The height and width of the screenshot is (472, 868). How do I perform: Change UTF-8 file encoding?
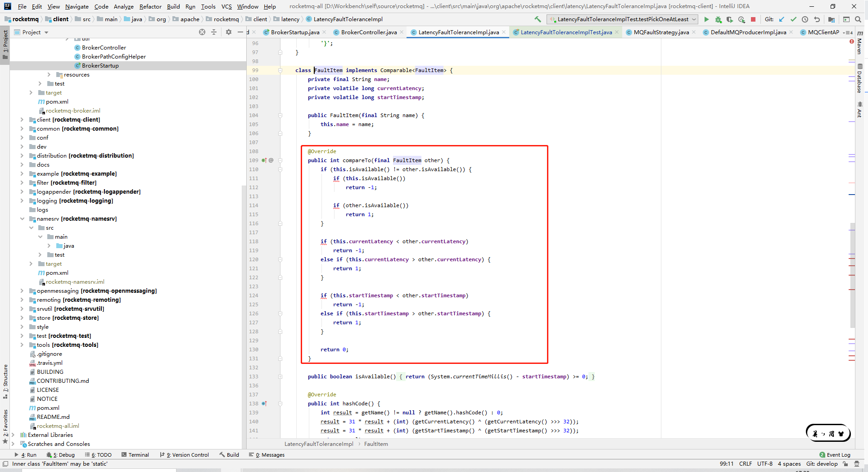point(764,464)
